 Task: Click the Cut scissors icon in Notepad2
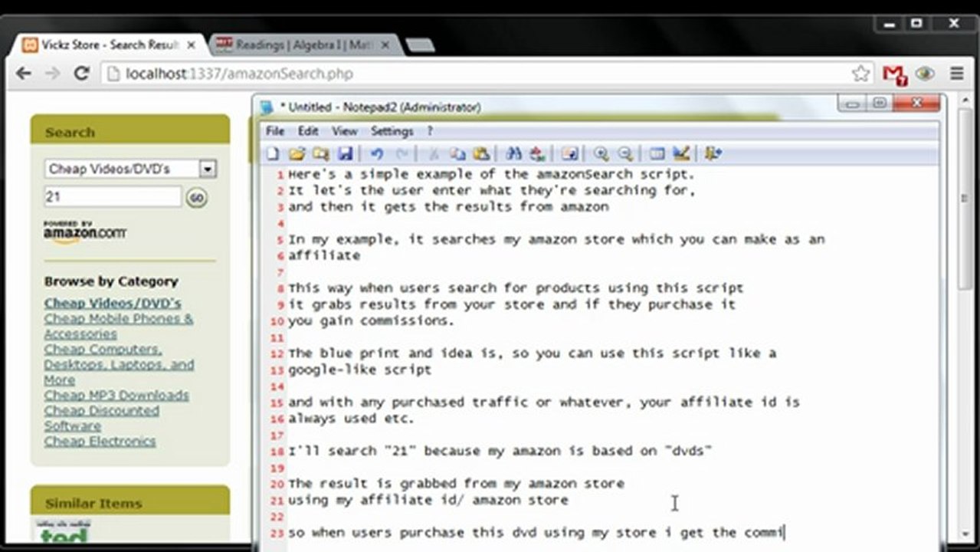(x=433, y=154)
